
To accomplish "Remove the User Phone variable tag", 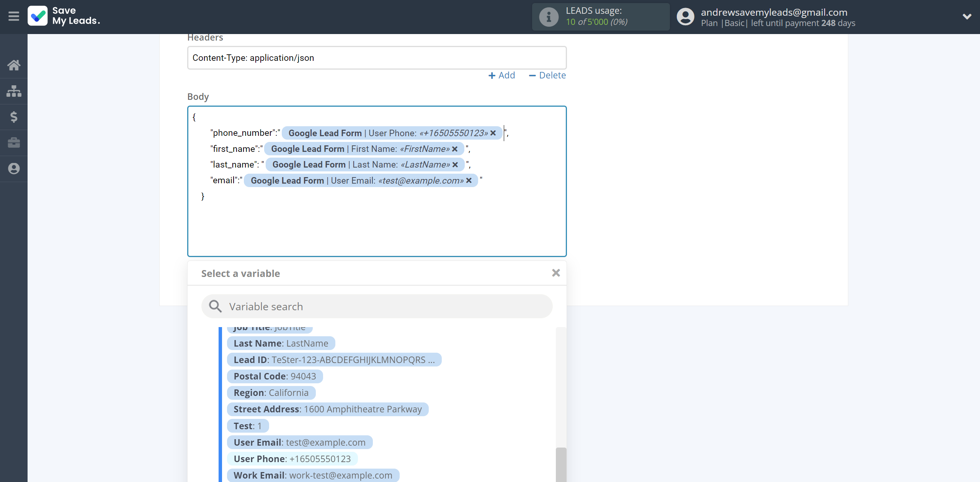I will 493,133.
